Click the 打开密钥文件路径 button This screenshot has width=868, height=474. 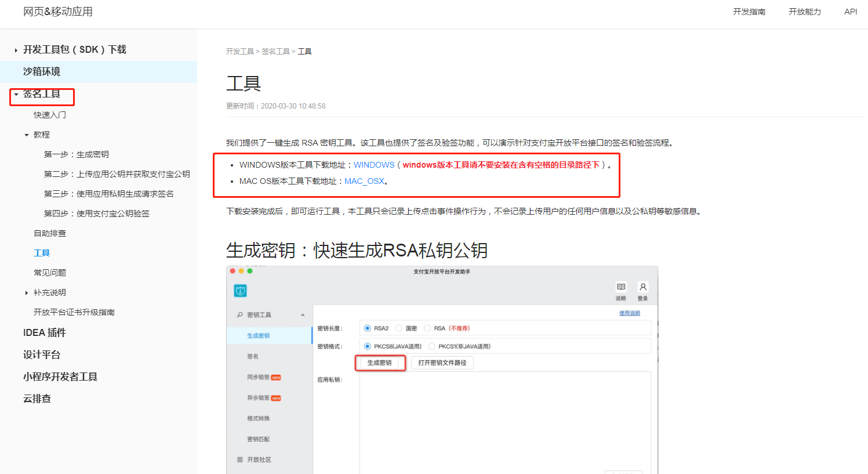pyautogui.click(x=442, y=363)
